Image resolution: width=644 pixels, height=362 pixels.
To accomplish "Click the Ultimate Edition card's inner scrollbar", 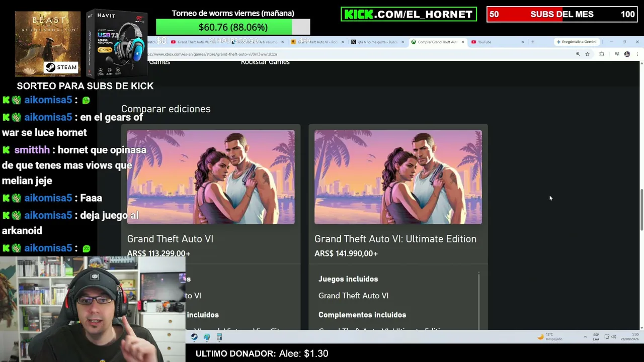I will [x=479, y=301].
